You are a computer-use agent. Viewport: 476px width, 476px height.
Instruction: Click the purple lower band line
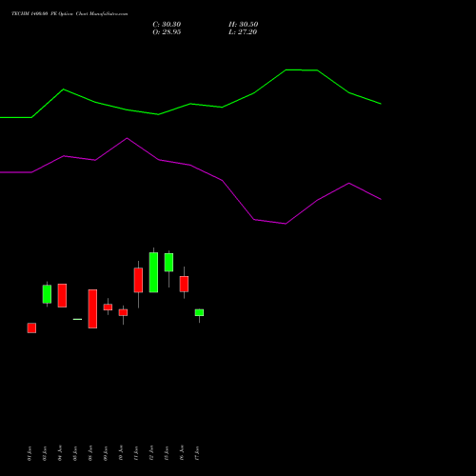(x=190, y=165)
